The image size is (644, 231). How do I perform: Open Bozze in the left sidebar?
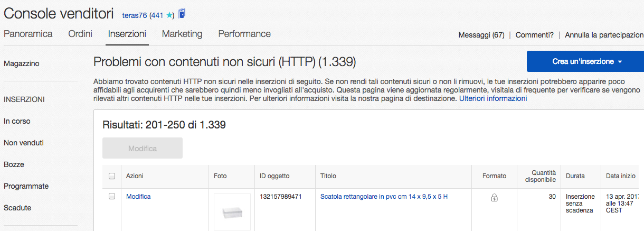point(14,164)
